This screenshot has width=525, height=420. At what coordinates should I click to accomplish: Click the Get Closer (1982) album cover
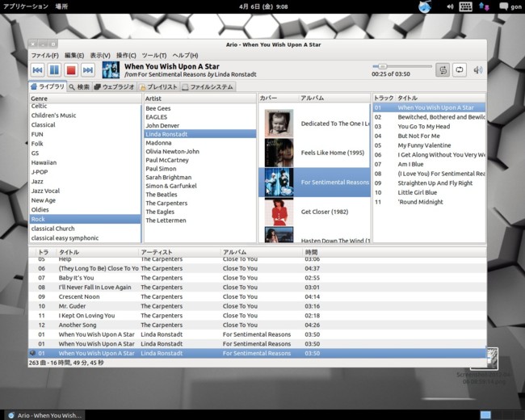click(x=279, y=212)
